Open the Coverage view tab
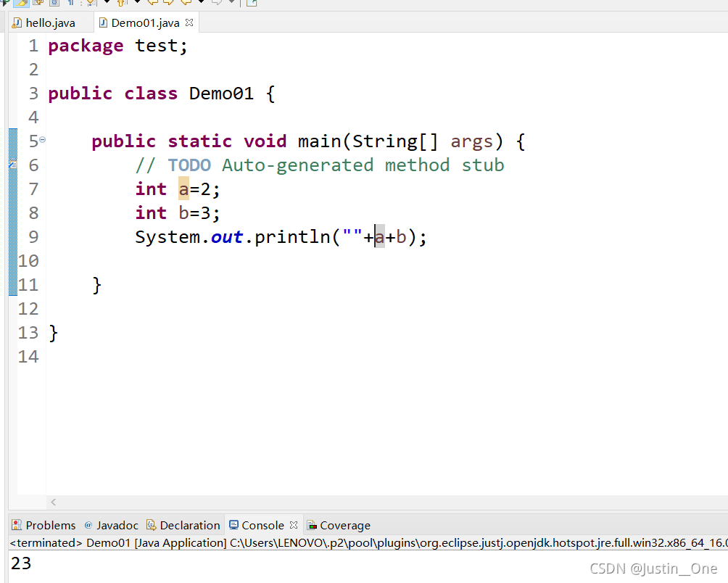 pyautogui.click(x=345, y=526)
